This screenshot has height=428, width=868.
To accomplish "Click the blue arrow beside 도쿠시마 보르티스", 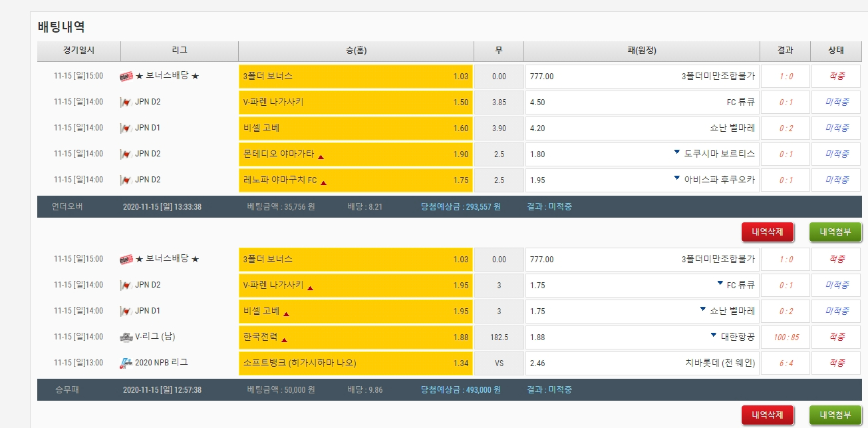I will tap(676, 152).
